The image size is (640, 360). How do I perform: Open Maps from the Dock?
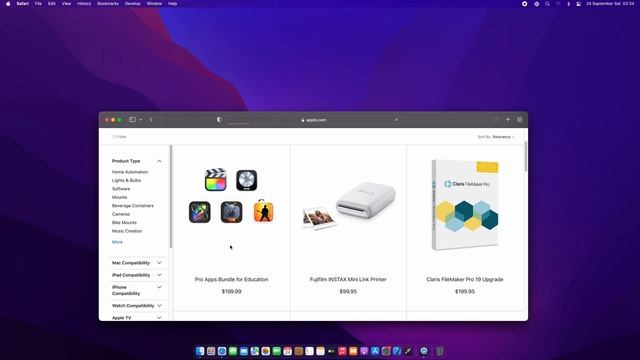pyautogui.click(x=255, y=351)
